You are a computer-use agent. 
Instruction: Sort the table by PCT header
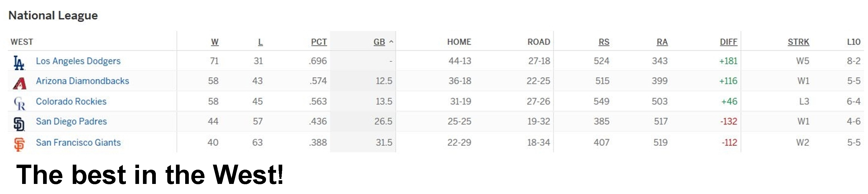319,42
